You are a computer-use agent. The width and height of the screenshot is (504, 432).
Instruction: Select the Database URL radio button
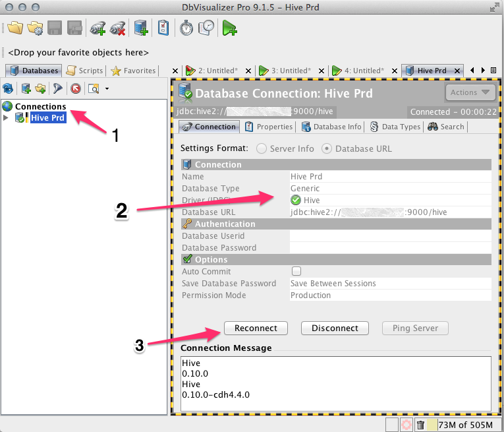point(327,148)
